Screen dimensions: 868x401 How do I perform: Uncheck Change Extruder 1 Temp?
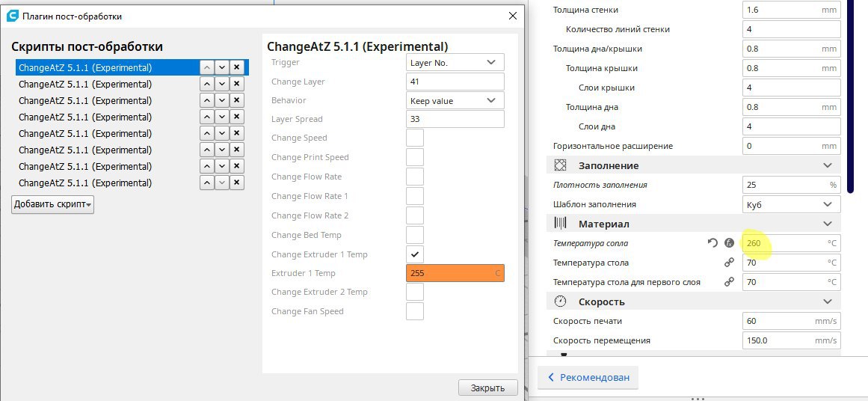pyautogui.click(x=415, y=254)
